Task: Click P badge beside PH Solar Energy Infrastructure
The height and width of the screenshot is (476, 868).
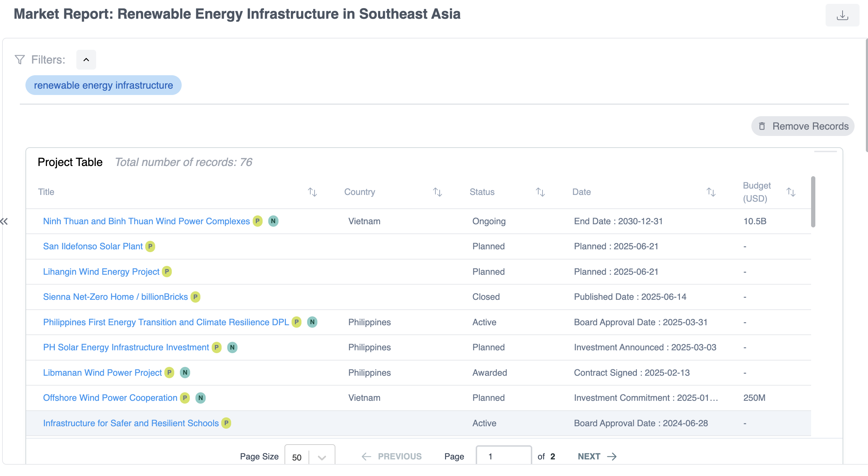Action: pos(217,347)
